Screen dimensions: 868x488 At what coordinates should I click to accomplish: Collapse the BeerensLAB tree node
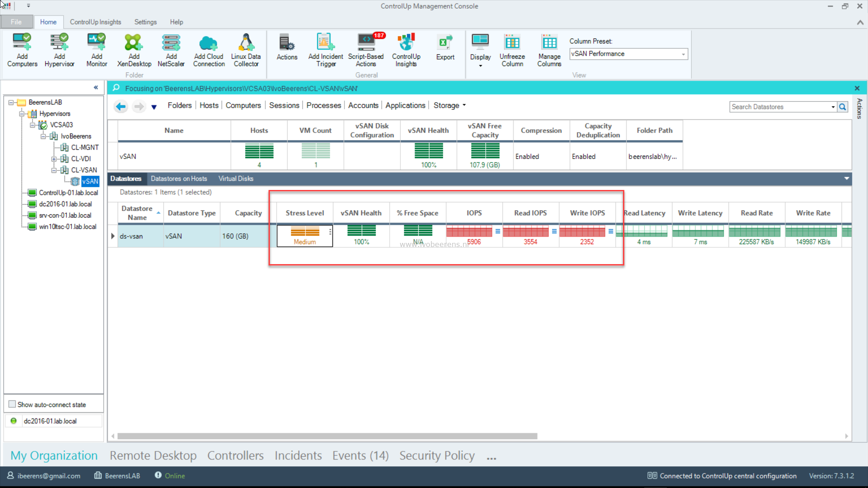tap(11, 103)
